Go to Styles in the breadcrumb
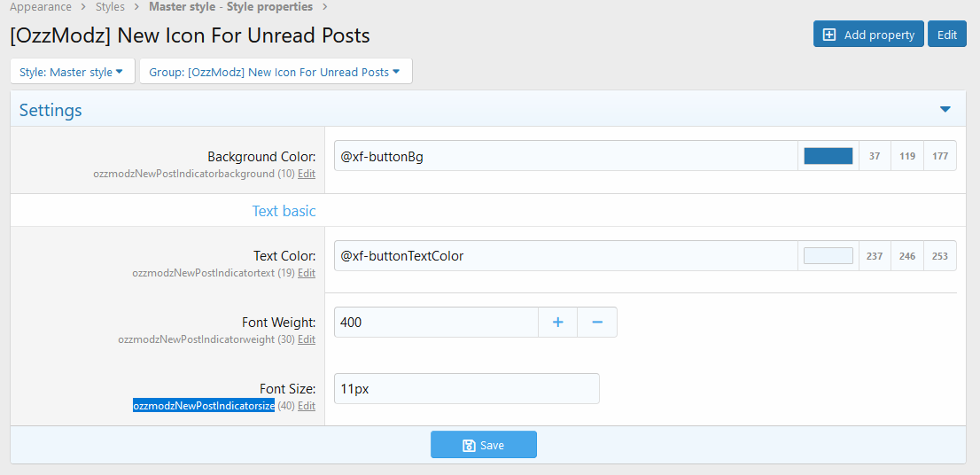Image resolution: width=980 pixels, height=475 pixels. pos(110,7)
